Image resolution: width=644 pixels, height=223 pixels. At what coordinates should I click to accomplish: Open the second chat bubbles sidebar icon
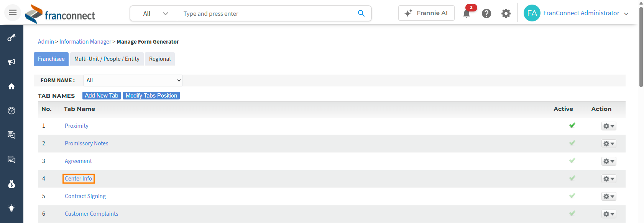11,160
